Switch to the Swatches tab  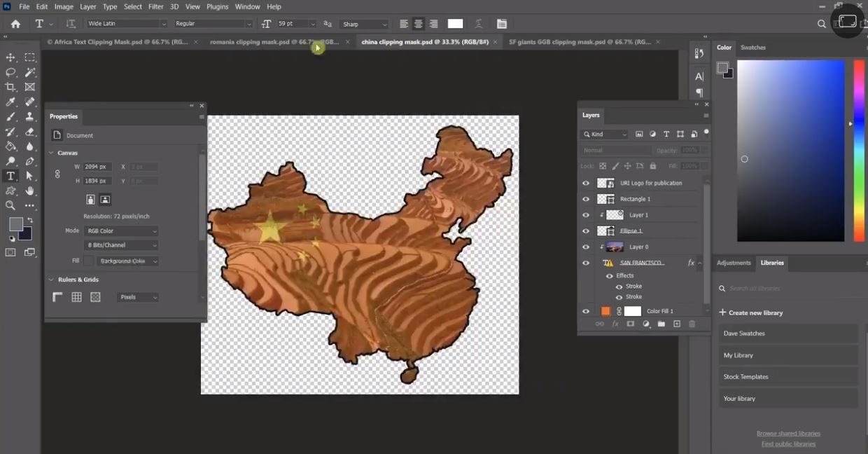coord(753,48)
